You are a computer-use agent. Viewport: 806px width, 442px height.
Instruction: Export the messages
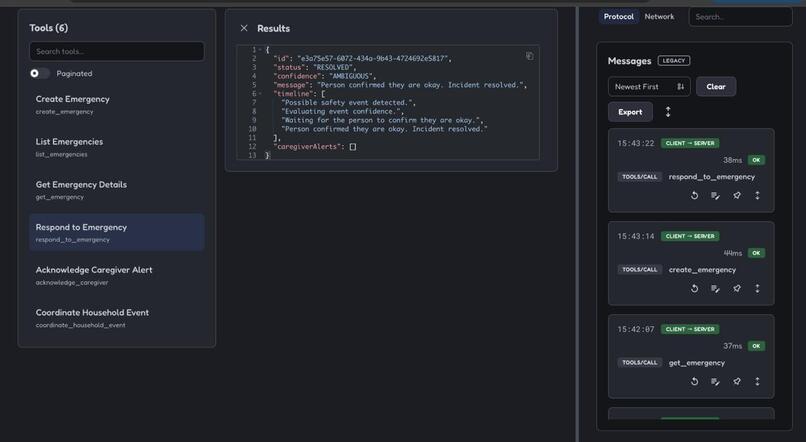click(x=630, y=112)
